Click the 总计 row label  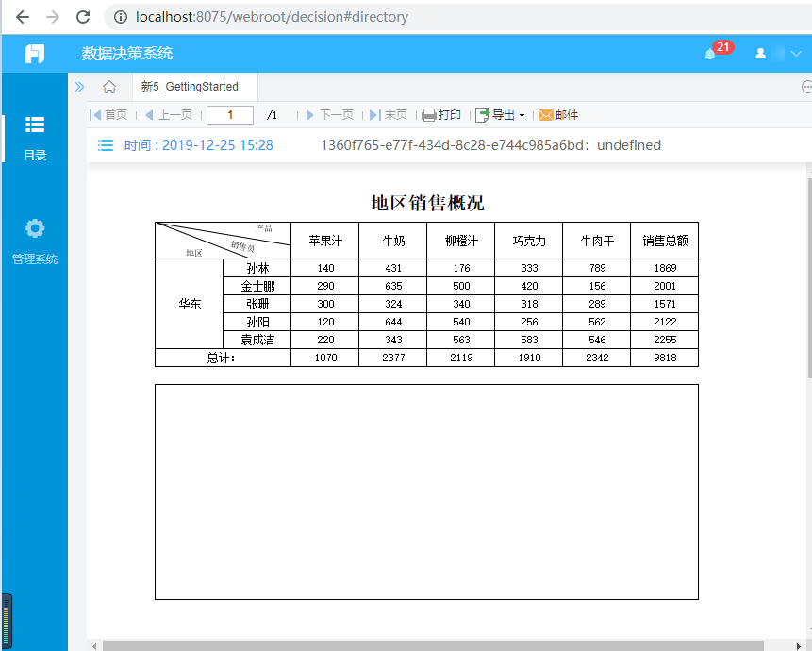(x=224, y=358)
